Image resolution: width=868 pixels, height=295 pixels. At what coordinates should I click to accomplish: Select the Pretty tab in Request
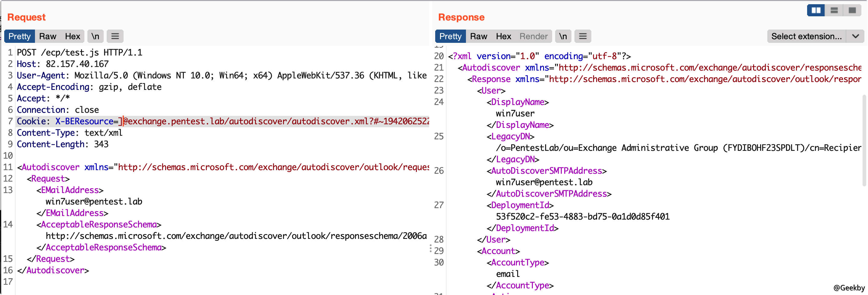tap(20, 36)
